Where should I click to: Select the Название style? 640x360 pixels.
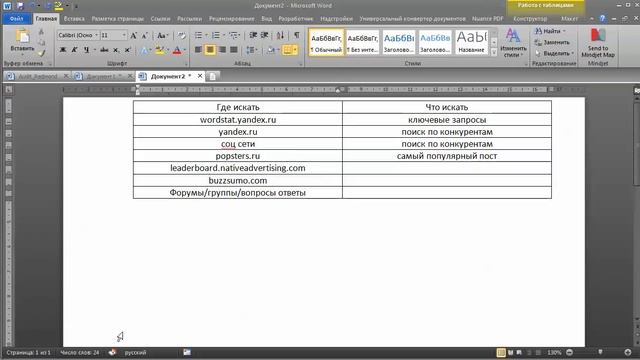click(x=471, y=42)
